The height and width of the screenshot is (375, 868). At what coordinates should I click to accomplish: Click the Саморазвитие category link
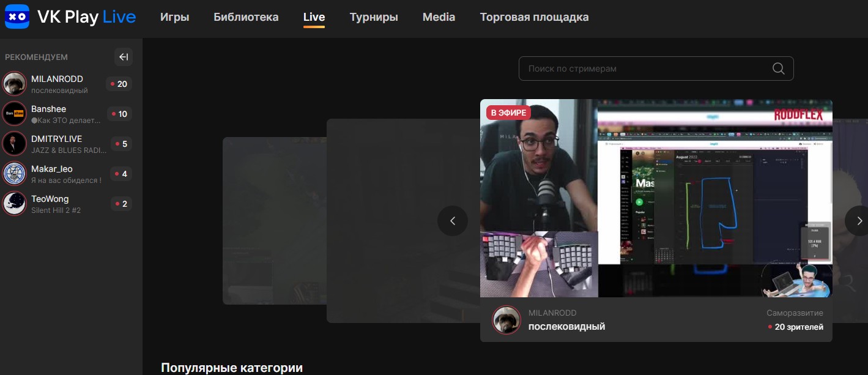795,313
